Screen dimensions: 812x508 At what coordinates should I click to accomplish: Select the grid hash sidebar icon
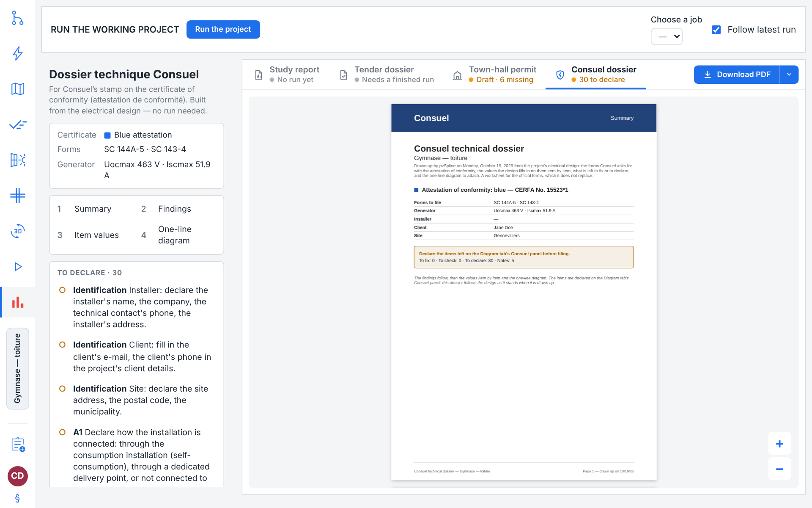[x=17, y=196]
